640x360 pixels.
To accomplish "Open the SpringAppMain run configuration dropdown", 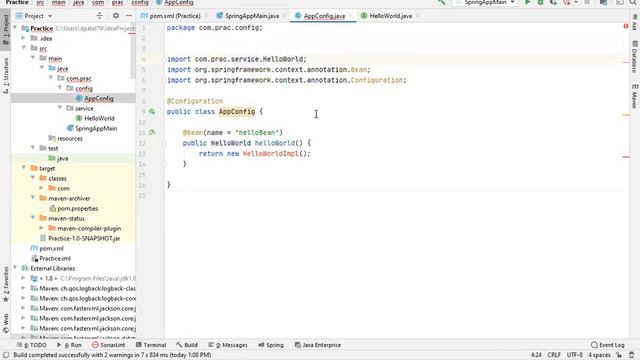I will [x=485, y=2].
